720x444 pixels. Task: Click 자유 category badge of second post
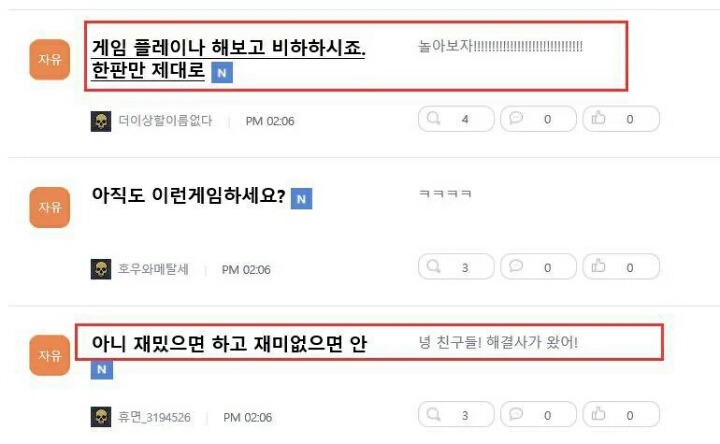tap(50, 207)
